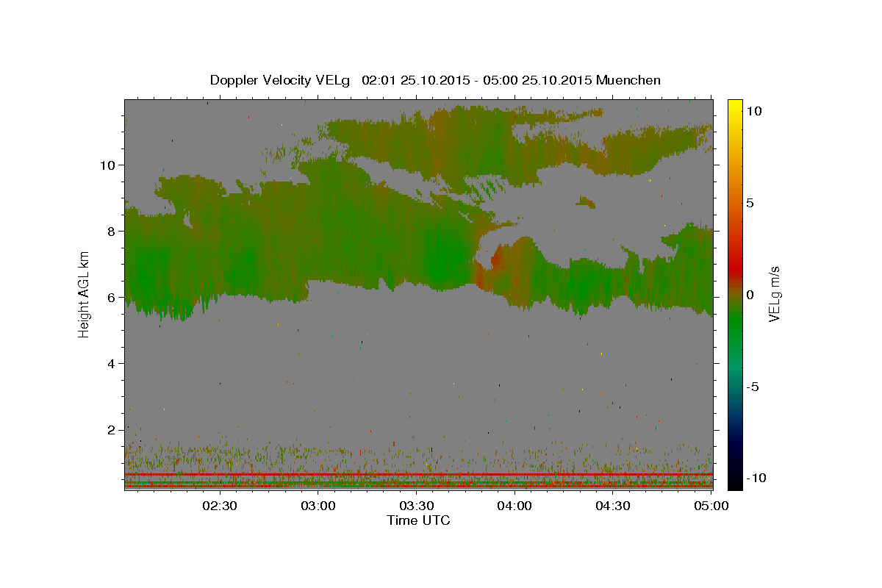The image size is (882, 588).
Task: Click the colorbar value '5'
Action: click(750, 203)
